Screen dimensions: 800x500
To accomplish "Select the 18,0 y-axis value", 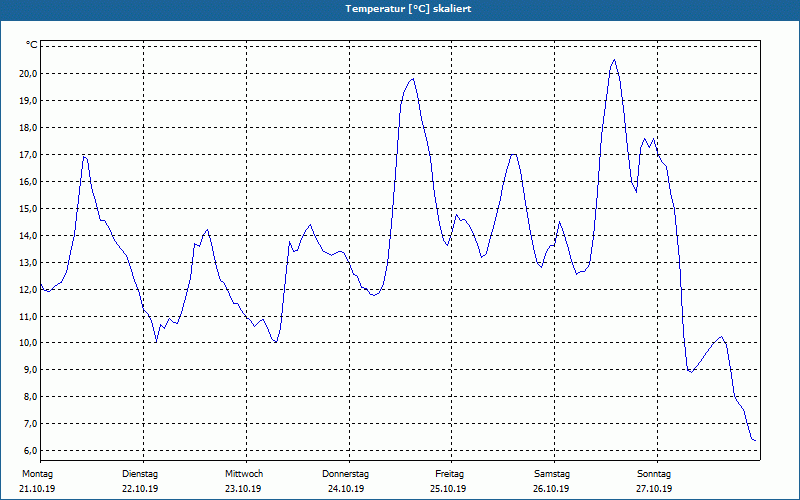I will pos(28,128).
